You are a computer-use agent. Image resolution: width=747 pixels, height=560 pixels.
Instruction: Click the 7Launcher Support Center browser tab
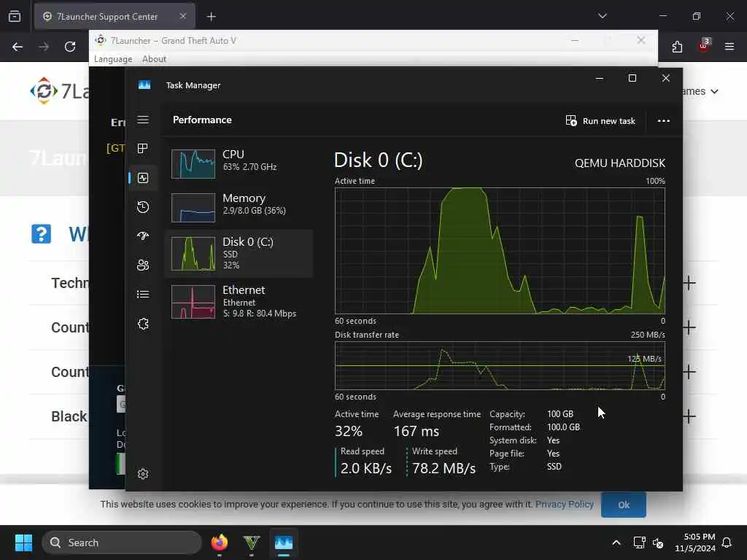coord(115,17)
